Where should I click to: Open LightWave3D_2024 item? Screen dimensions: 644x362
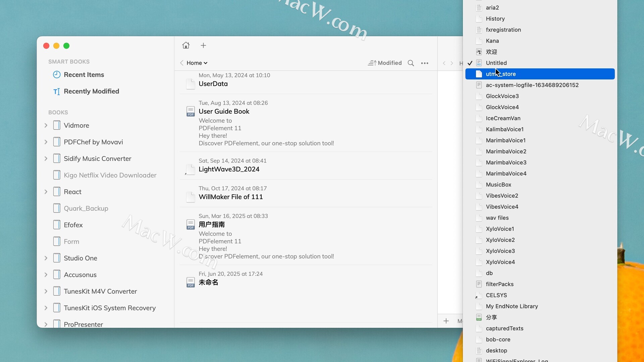click(x=306, y=166)
